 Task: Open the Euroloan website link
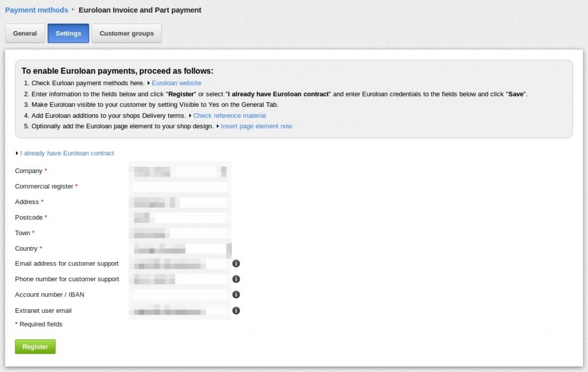176,83
